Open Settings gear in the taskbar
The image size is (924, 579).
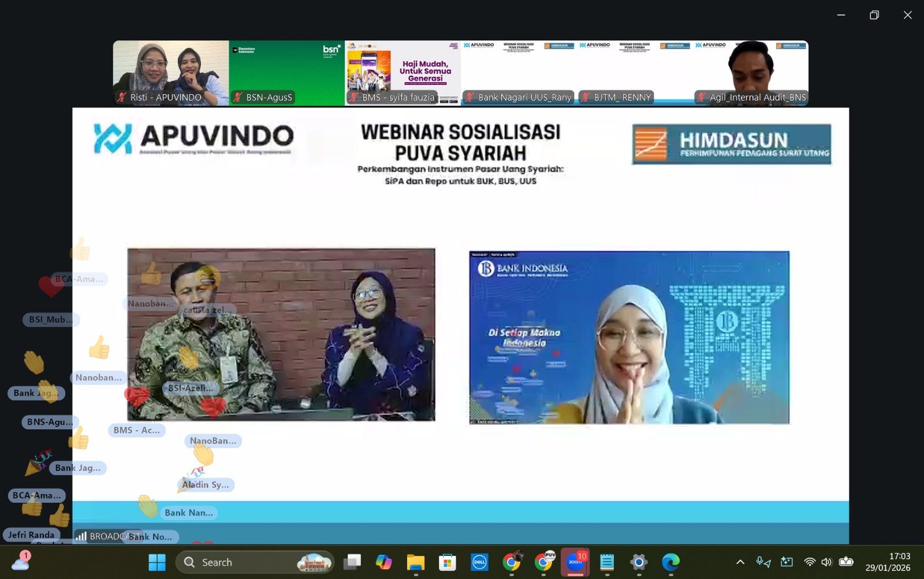coord(639,562)
